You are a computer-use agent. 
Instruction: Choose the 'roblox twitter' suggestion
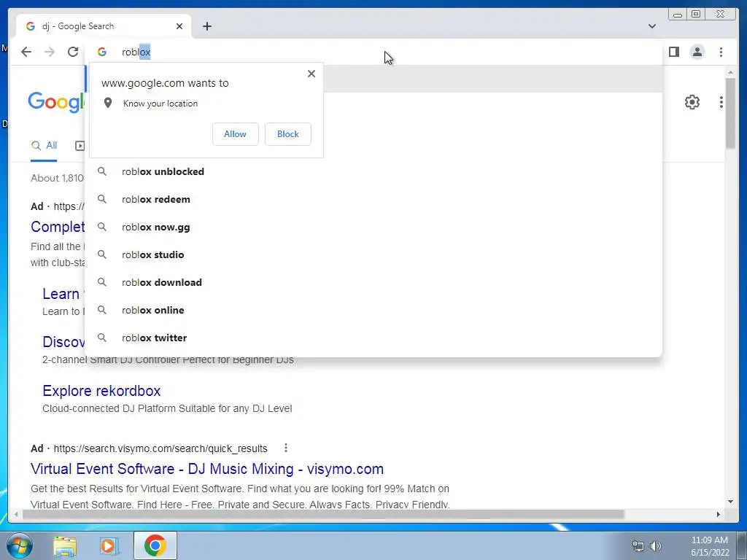point(373,338)
